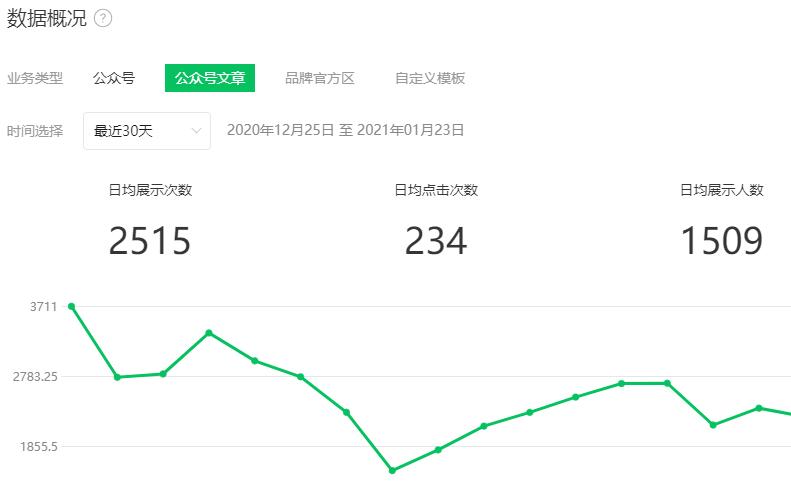Click the 2515 daily impressions value
This screenshot has width=791, height=502.
point(150,241)
